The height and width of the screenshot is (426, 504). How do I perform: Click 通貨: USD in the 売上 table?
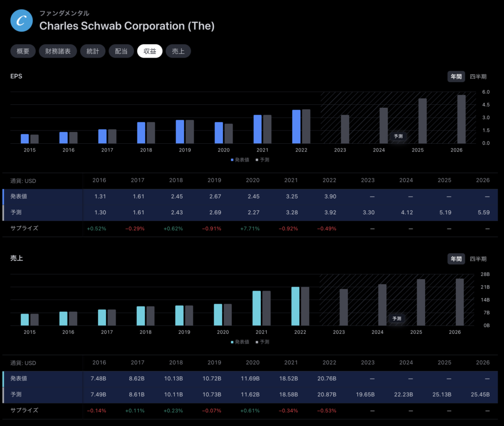23,363
